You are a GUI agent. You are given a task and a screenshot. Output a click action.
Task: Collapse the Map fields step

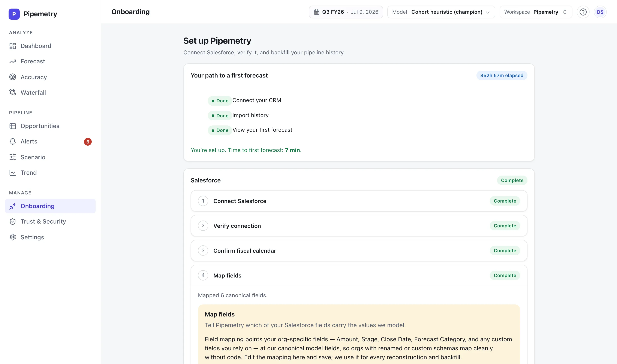359,275
